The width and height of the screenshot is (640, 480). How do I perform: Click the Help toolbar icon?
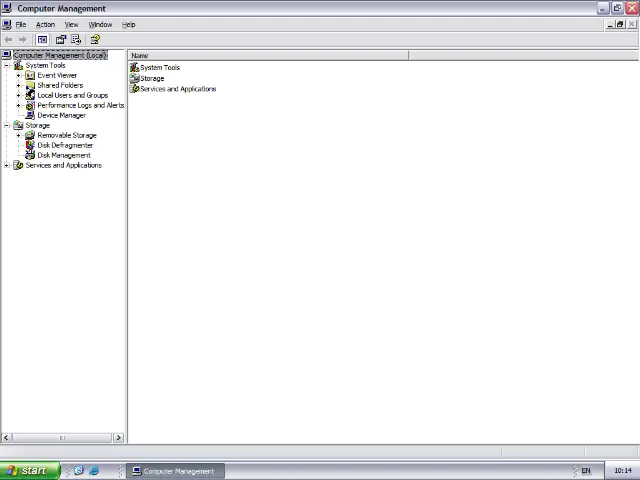pyautogui.click(x=95, y=40)
